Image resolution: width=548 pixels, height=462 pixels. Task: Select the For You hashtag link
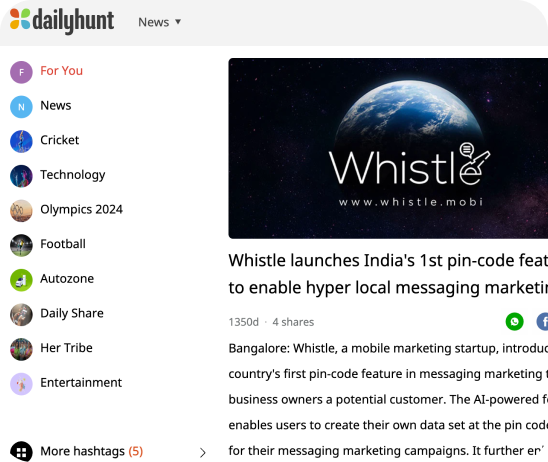point(62,71)
